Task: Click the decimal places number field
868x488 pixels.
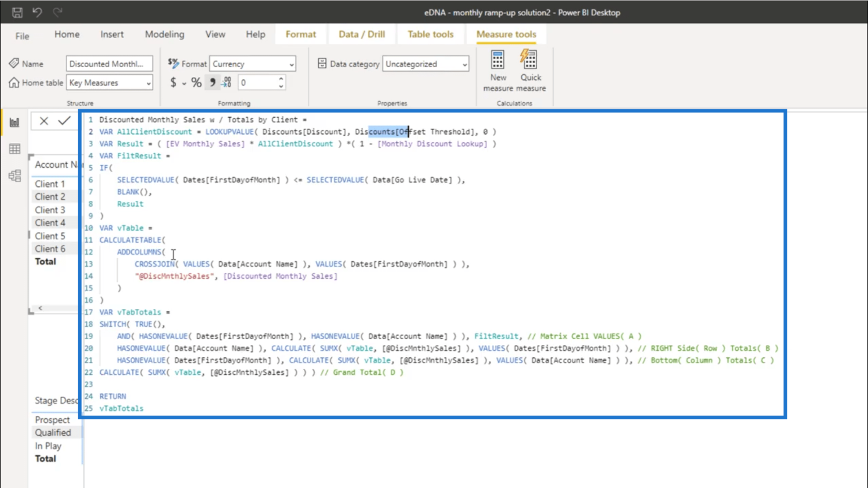Action: [x=257, y=83]
